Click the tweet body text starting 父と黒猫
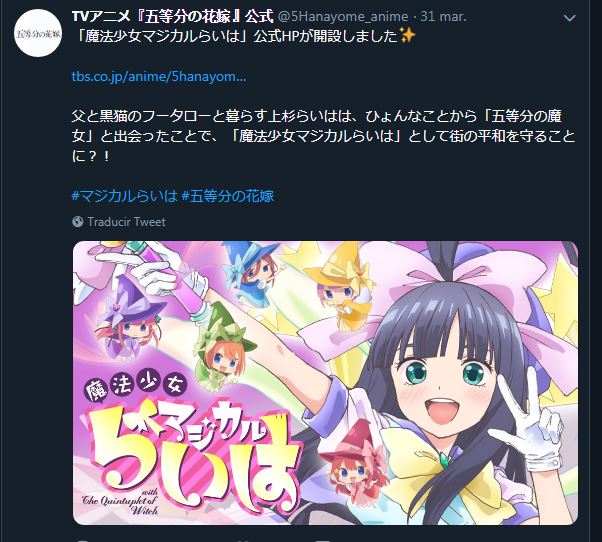 pos(323,136)
